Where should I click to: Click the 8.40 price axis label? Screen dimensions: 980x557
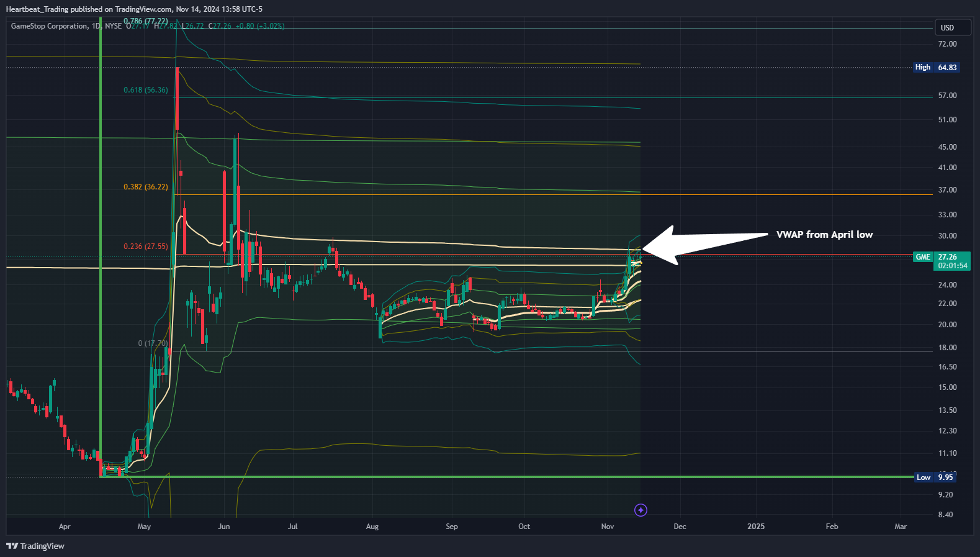(946, 515)
